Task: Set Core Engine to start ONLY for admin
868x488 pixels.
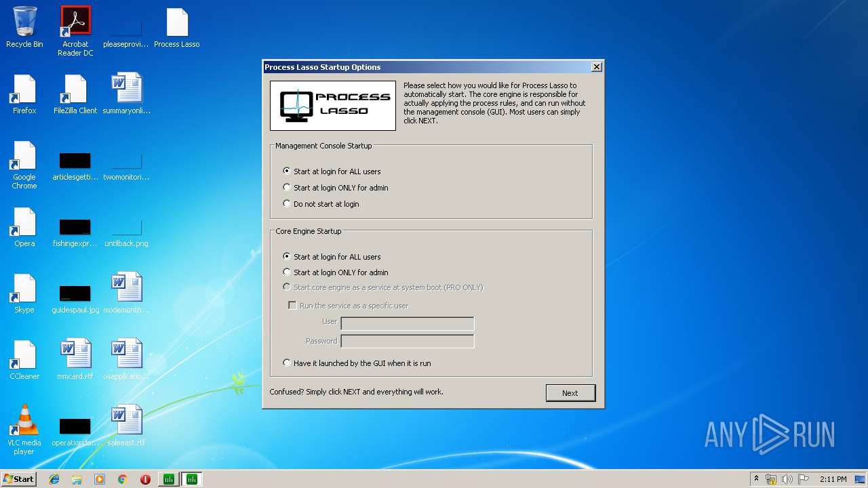Action: (336, 272)
